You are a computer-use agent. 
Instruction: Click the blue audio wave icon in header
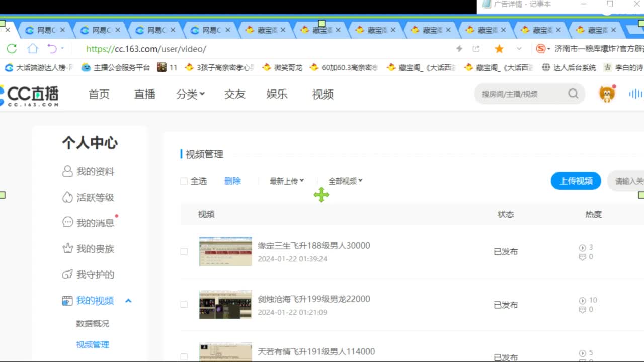(x=636, y=94)
